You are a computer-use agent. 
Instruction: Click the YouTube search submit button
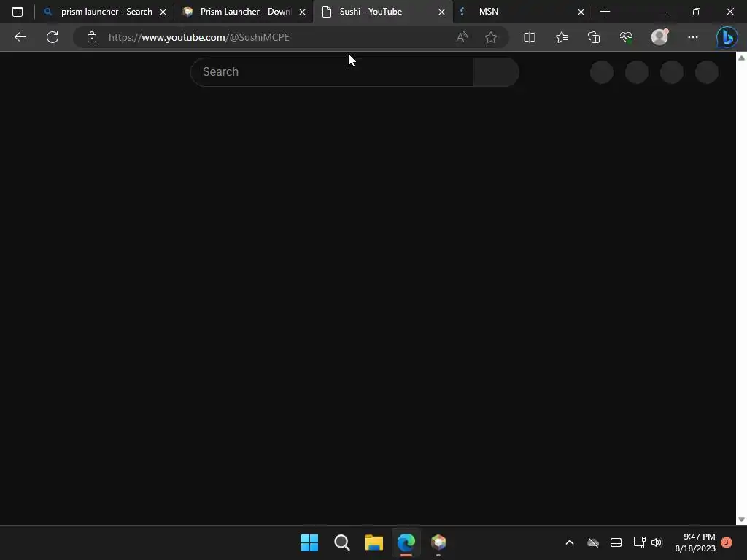coord(496,72)
